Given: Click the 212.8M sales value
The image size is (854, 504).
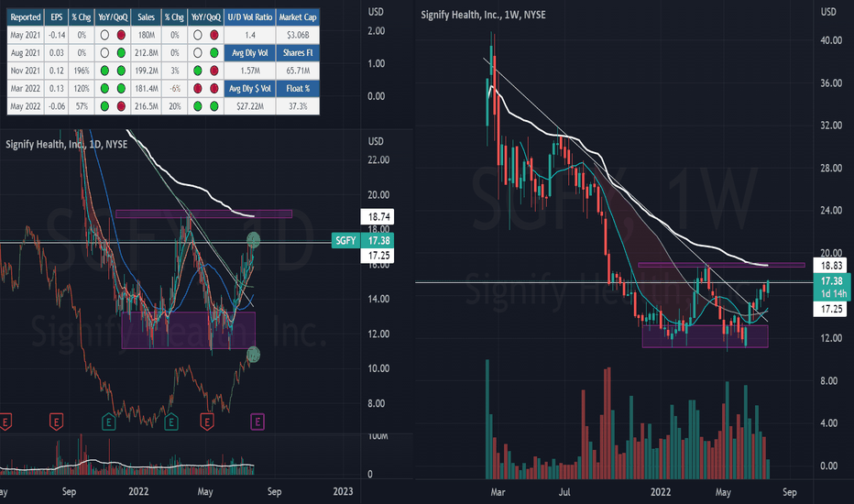Looking at the screenshot, I should 146,53.
